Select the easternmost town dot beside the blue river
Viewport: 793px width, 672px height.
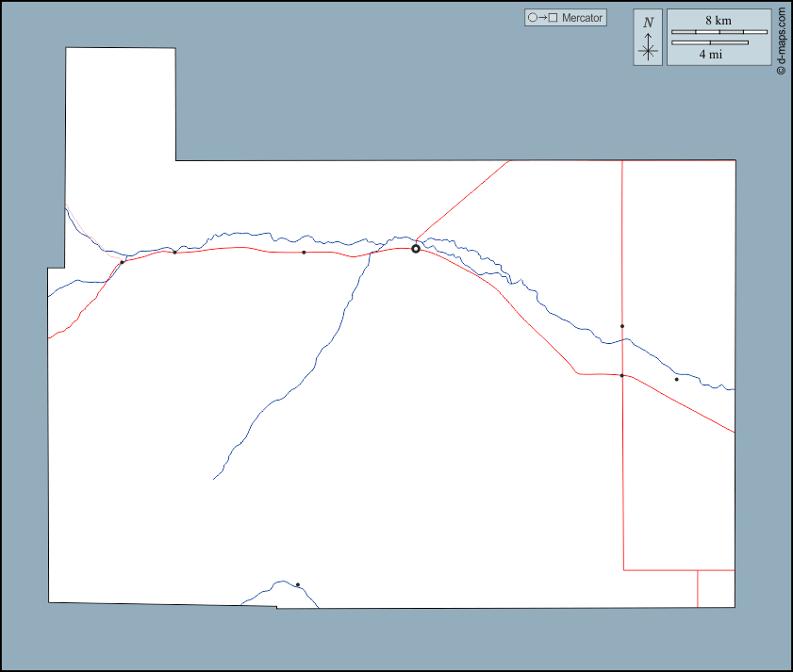677,380
